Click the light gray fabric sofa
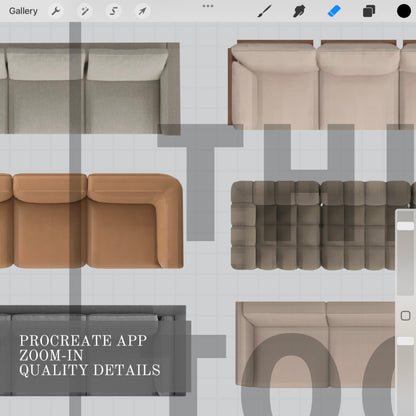 point(90,88)
